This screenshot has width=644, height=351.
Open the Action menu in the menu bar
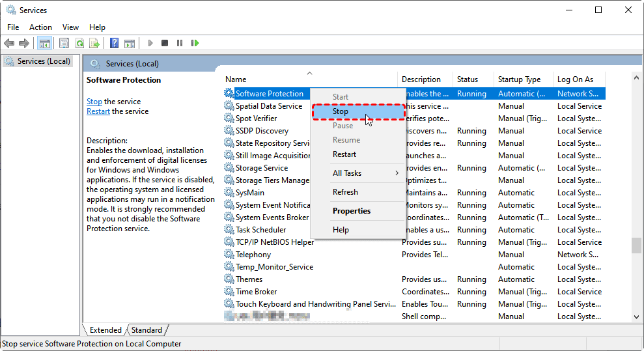coord(40,27)
